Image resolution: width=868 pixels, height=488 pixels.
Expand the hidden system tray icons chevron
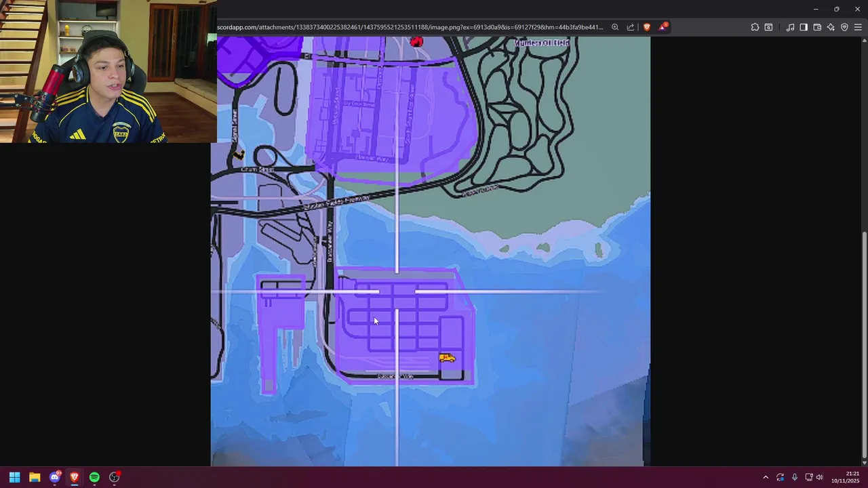[x=766, y=477]
